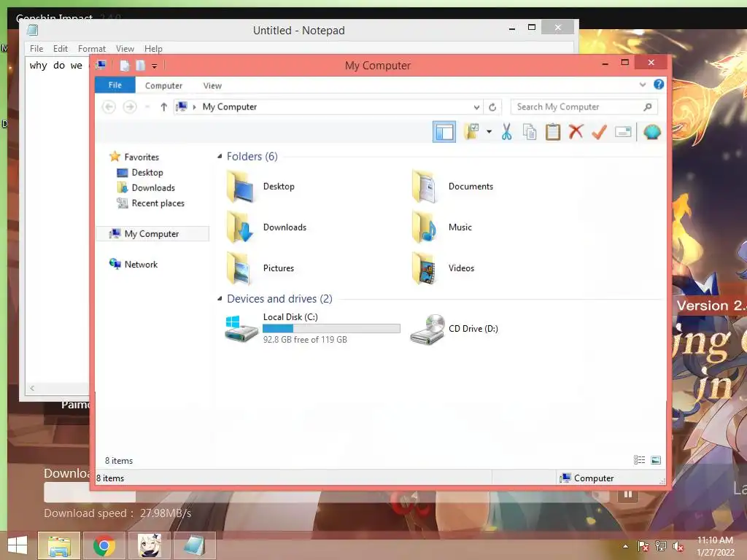747x560 pixels.
Task: Open the address bar history dropdown
Action: 476,107
